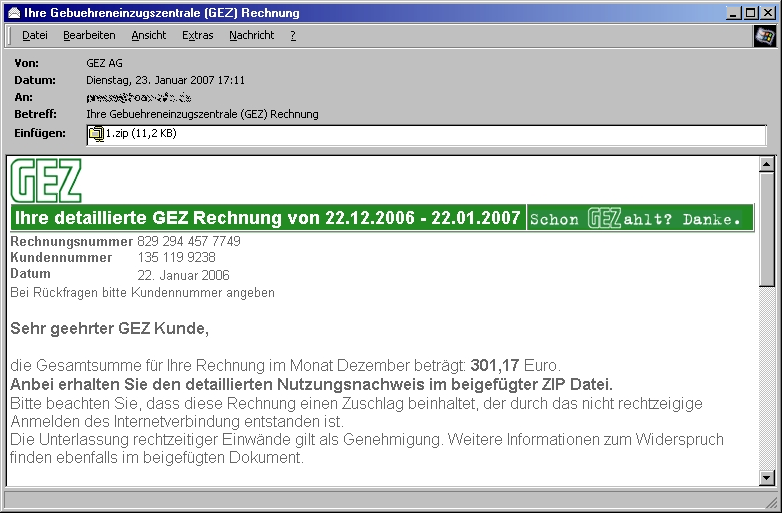
Task: Click 'Bei Rückfragen bitte Kundennummer angeben'
Action: (x=142, y=293)
